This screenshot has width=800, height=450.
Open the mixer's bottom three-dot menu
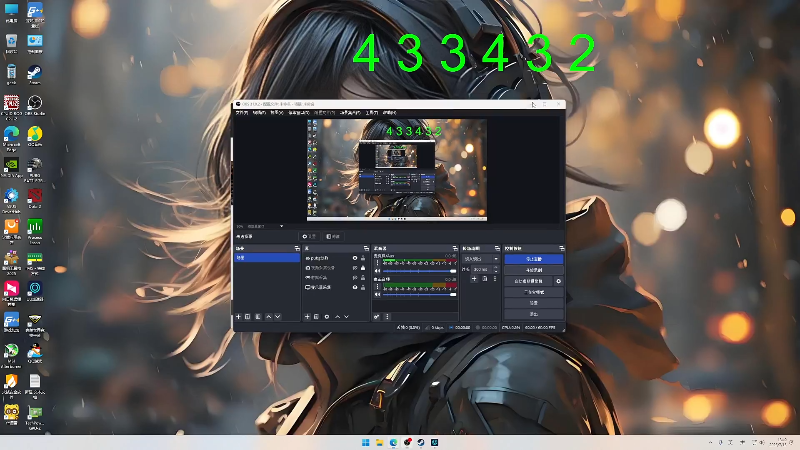pyautogui.click(x=387, y=317)
